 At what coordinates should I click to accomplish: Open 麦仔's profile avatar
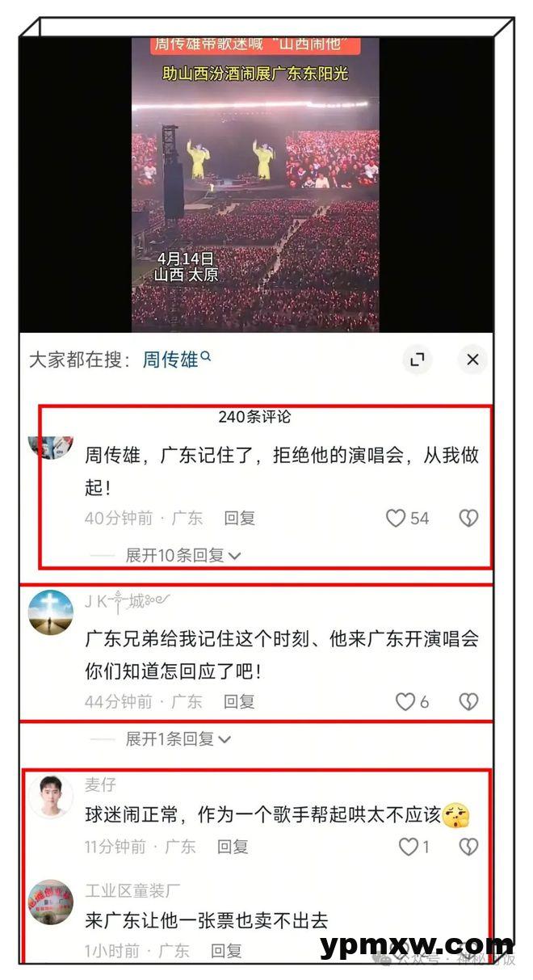point(51,796)
